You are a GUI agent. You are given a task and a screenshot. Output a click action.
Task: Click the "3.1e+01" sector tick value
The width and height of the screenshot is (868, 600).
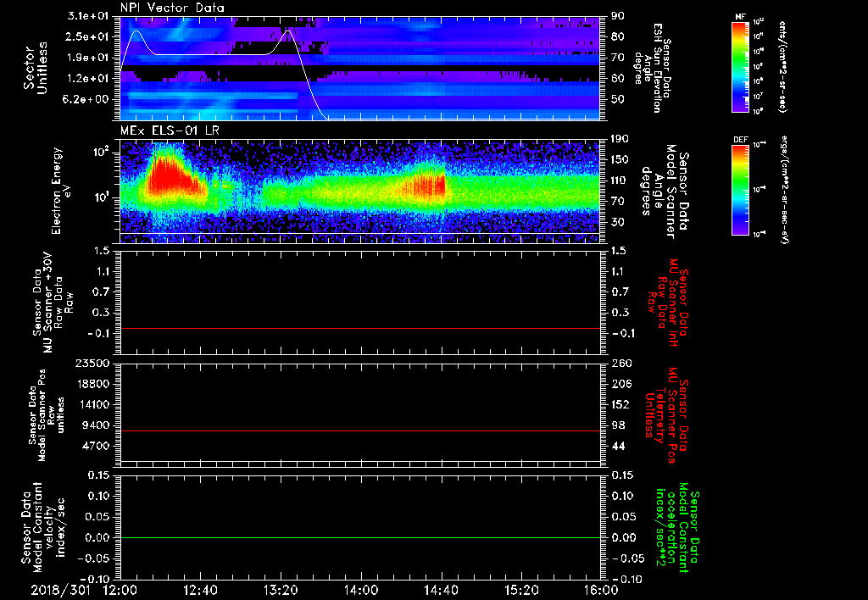point(87,16)
